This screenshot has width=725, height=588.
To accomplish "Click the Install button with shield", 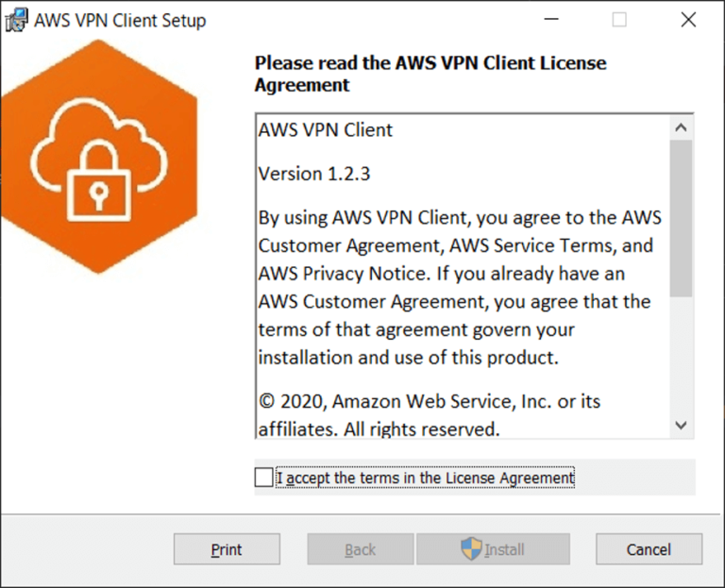I will pos(493,549).
